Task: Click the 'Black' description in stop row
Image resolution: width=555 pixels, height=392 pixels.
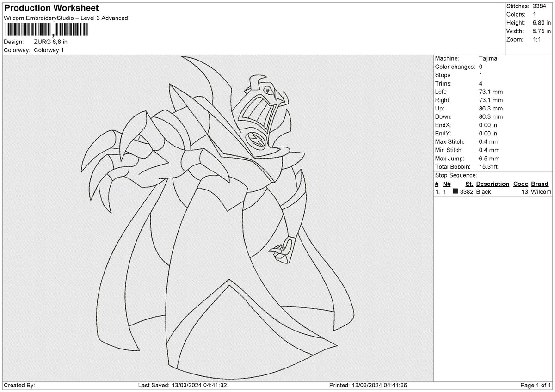Action: (x=484, y=191)
